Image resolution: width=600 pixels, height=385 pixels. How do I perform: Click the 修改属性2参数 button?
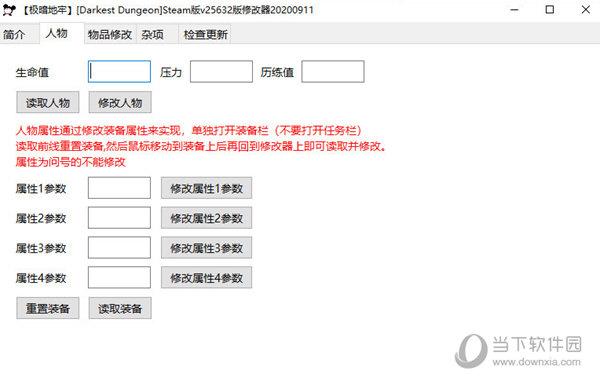click(x=206, y=218)
